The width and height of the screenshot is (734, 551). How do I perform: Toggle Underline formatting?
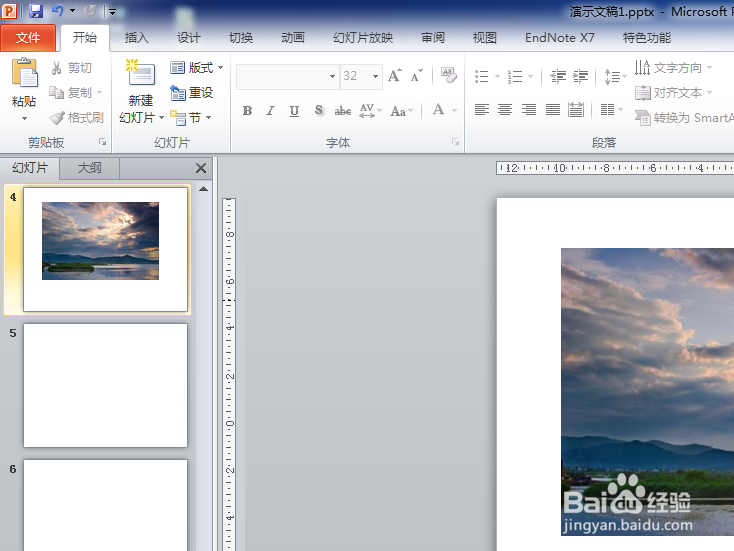coord(294,111)
